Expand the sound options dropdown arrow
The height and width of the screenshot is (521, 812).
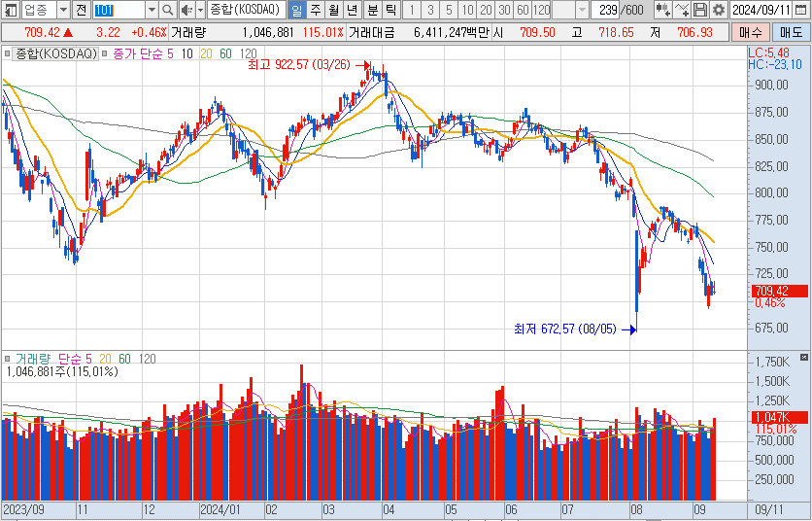tap(201, 10)
